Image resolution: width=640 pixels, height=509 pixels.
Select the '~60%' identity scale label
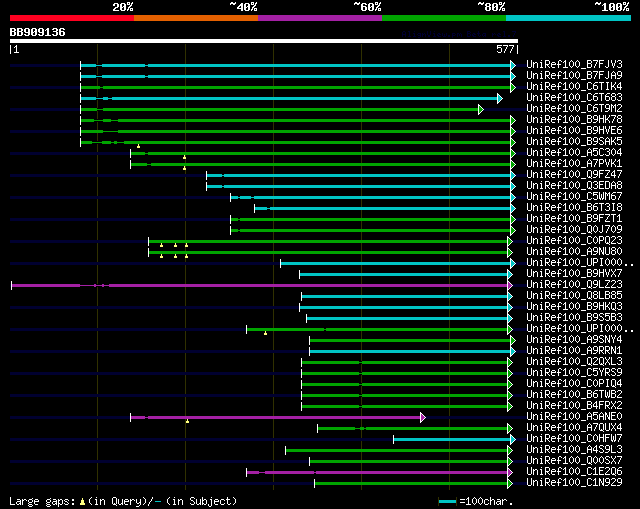[x=367, y=7]
